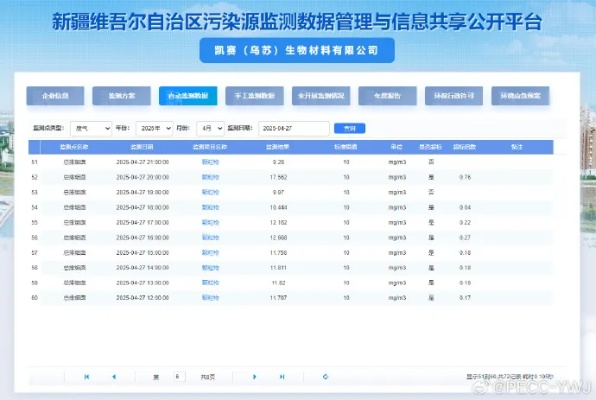Screen dimensions: 596x400
Task: Click the 是否超标 column header
Action: [x=430, y=147]
